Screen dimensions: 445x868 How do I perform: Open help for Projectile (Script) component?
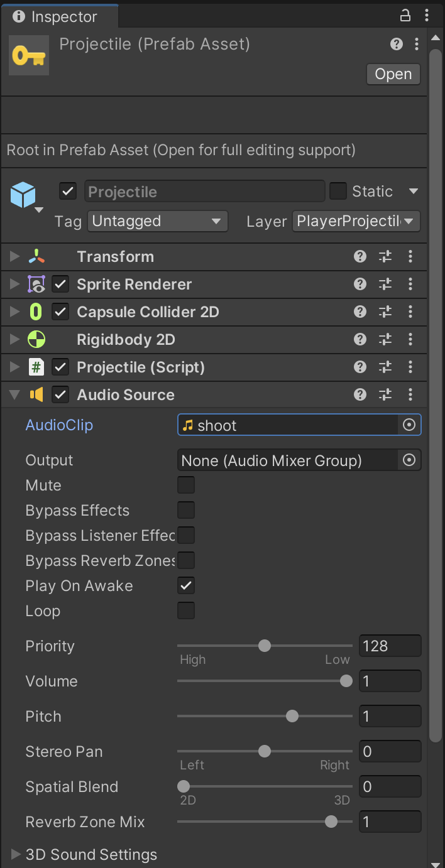click(x=360, y=367)
